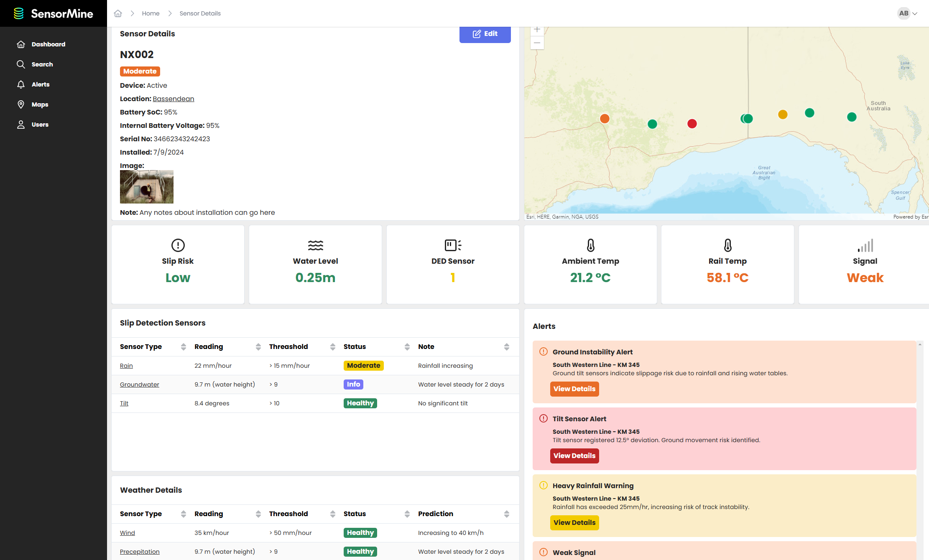The image size is (929, 560).
Task: Click the alerts list scrollbar up arrow
Action: click(920, 344)
